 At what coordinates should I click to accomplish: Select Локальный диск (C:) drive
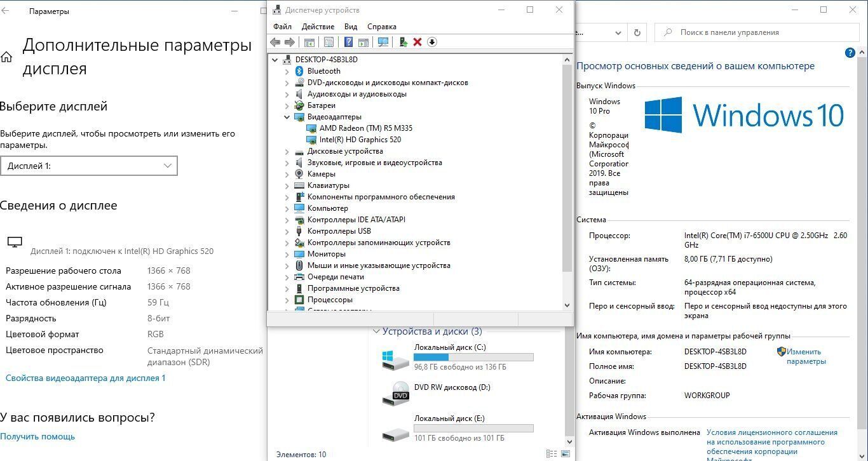coord(449,347)
